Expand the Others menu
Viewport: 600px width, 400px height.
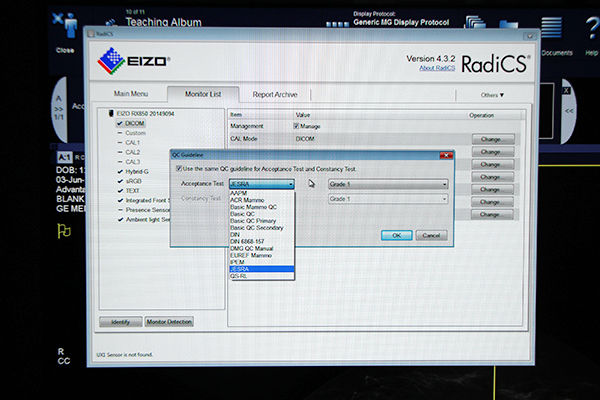point(491,95)
